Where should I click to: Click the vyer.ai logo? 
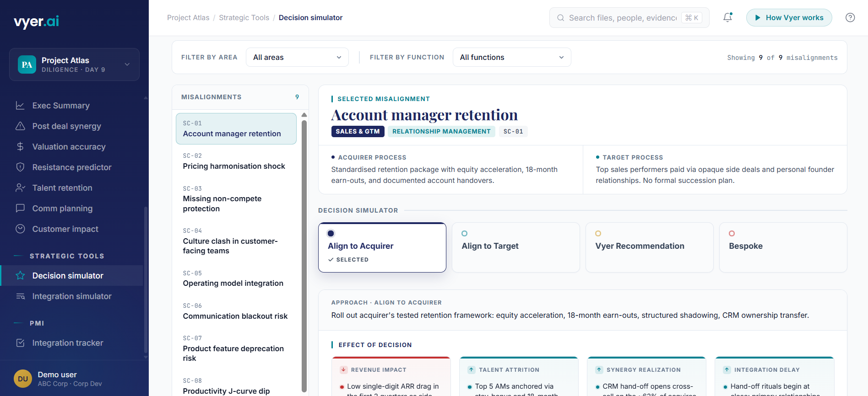(x=36, y=21)
